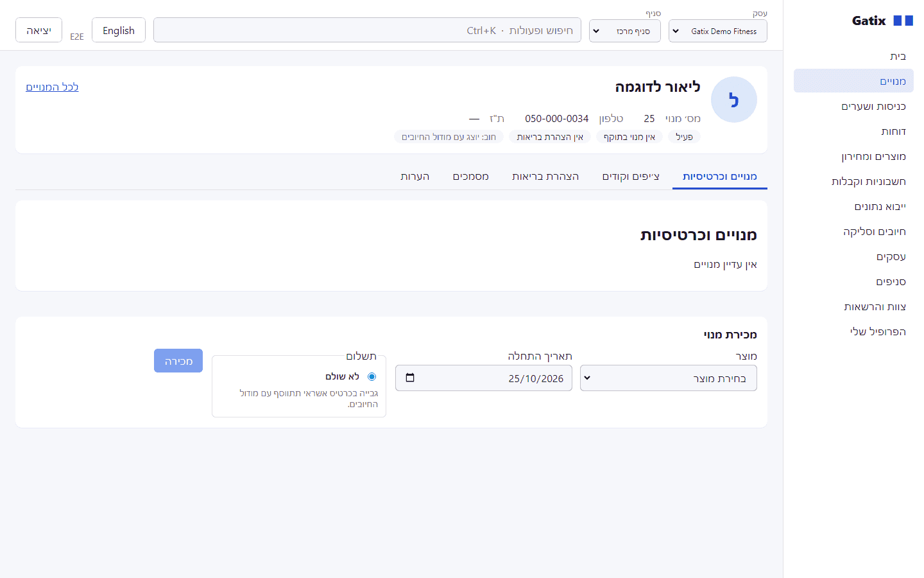Select the לא שולם payment radio button
The width and height of the screenshot is (924, 578).
click(x=372, y=376)
